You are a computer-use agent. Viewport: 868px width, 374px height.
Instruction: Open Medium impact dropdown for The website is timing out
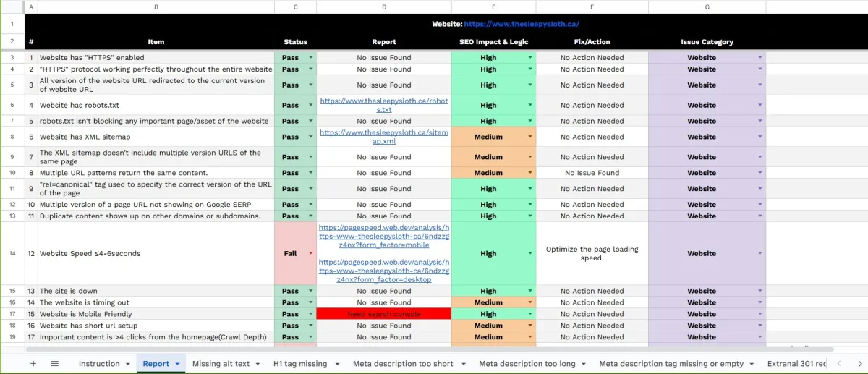pyautogui.click(x=530, y=303)
